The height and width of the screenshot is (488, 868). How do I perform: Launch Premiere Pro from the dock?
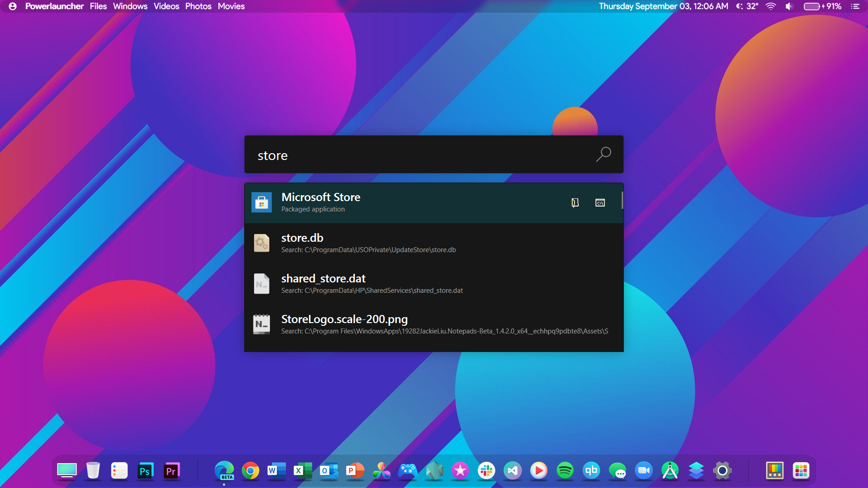(x=171, y=470)
